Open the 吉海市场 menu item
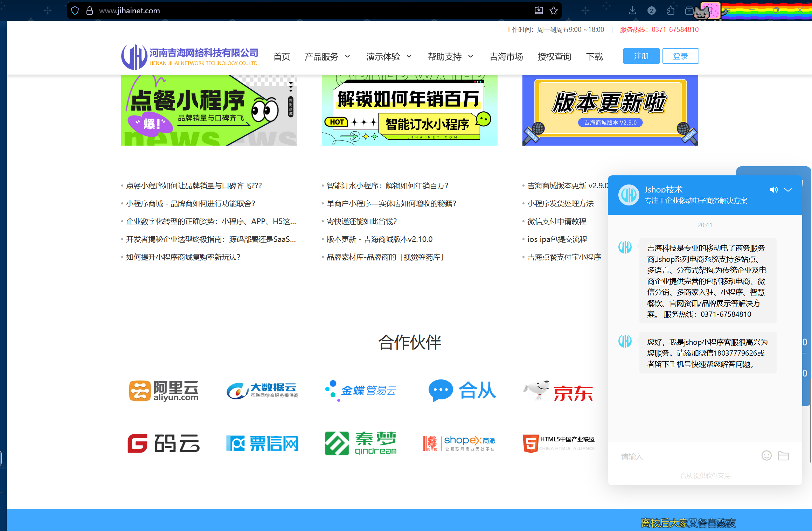The image size is (812, 531). [x=506, y=56]
